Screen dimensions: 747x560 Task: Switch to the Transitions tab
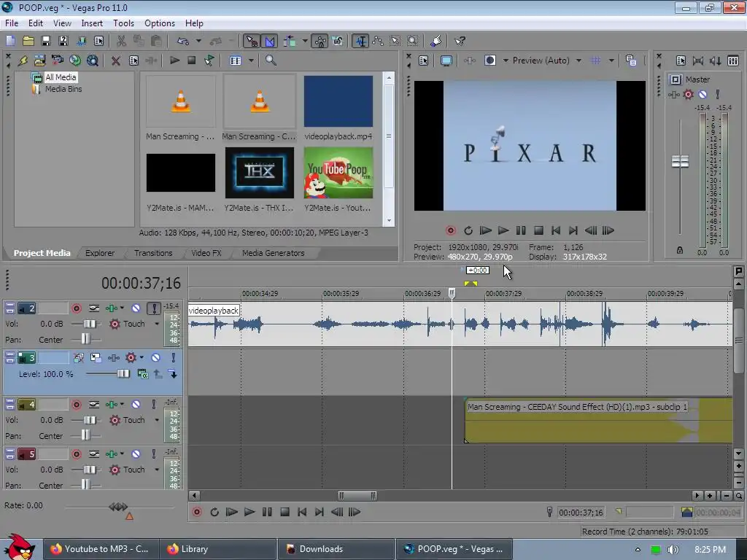(x=153, y=253)
